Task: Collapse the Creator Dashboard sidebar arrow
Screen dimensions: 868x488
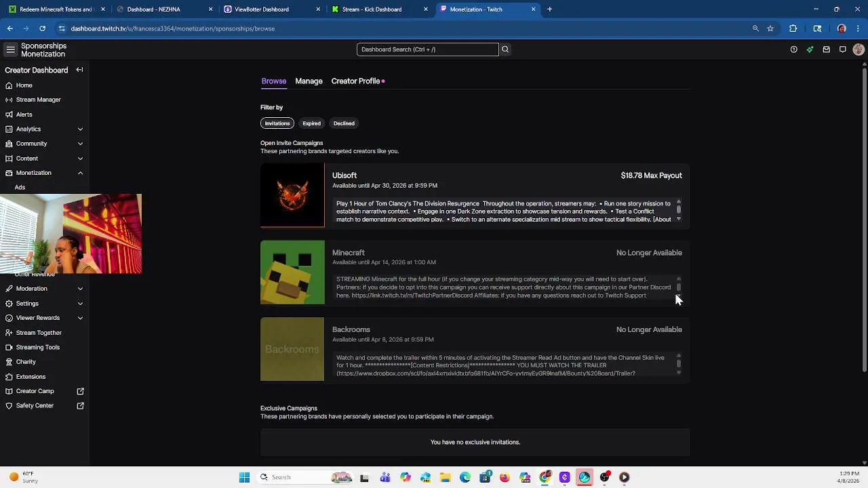Action: pyautogui.click(x=79, y=70)
